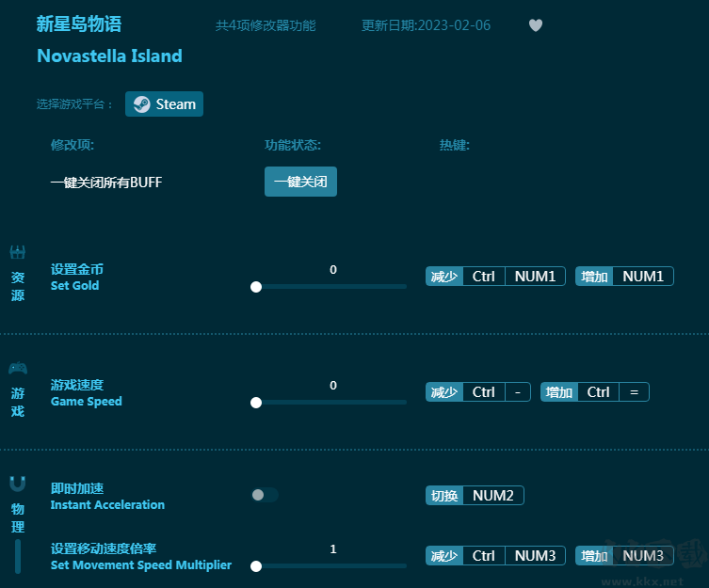Click the 一键关闭 button
Viewport: 709px width, 588px height.
(x=300, y=182)
